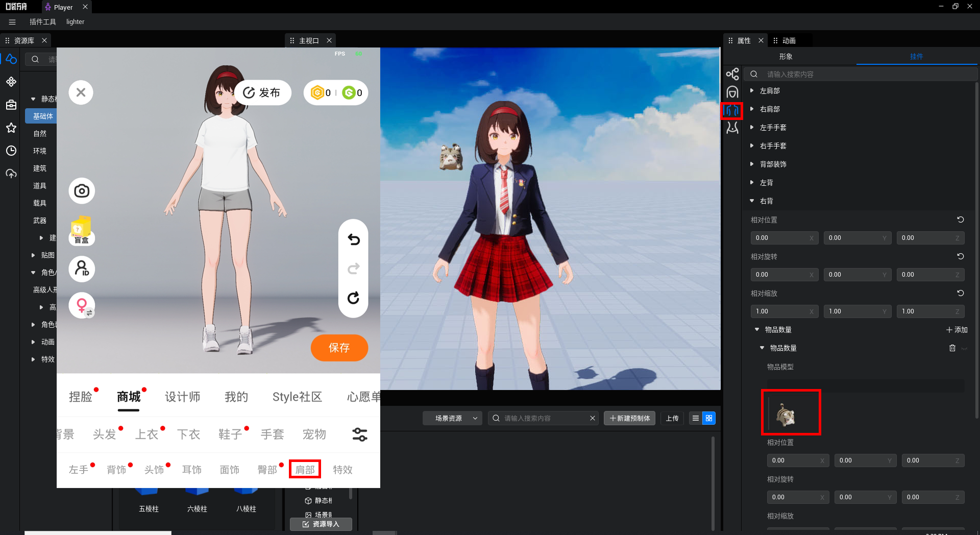Collapse the 右背 section
The width and height of the screenshot is (980, 535).
point(752,201)
